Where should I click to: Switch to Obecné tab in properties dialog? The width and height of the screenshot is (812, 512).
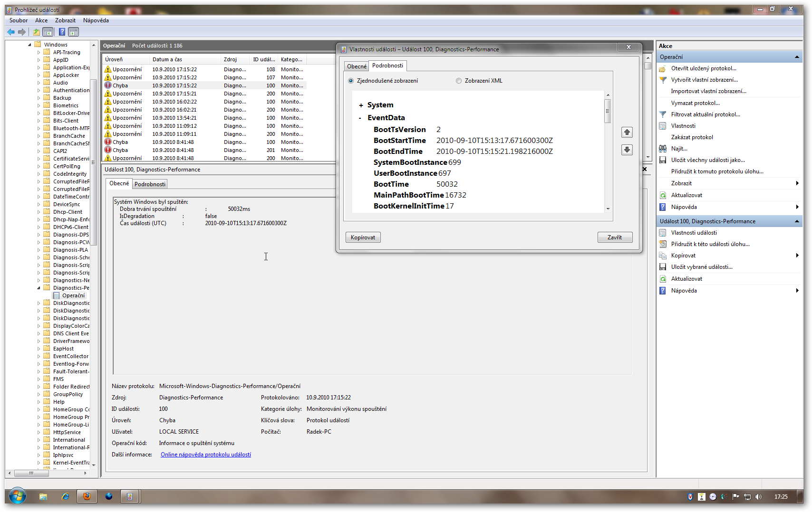click(357, 66)
